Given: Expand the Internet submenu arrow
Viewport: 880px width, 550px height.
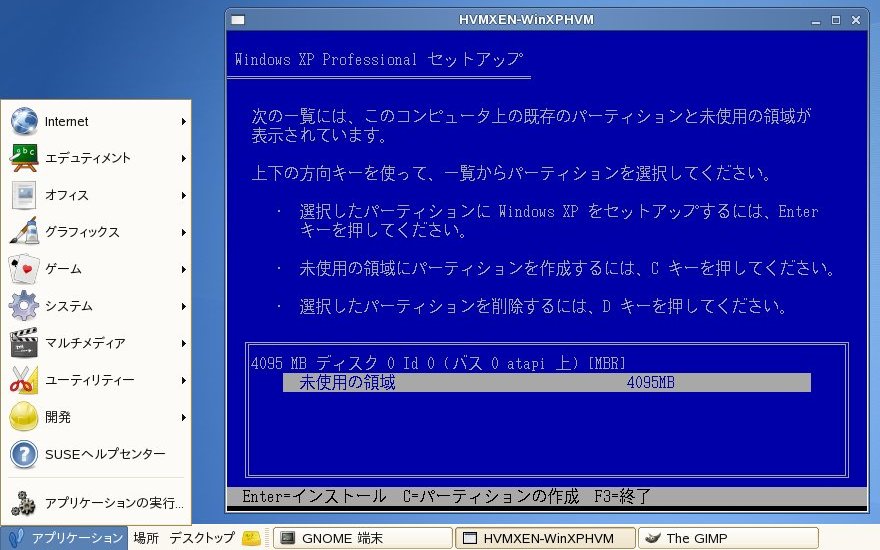Looking at the screenshot, I should pos(184,121).
